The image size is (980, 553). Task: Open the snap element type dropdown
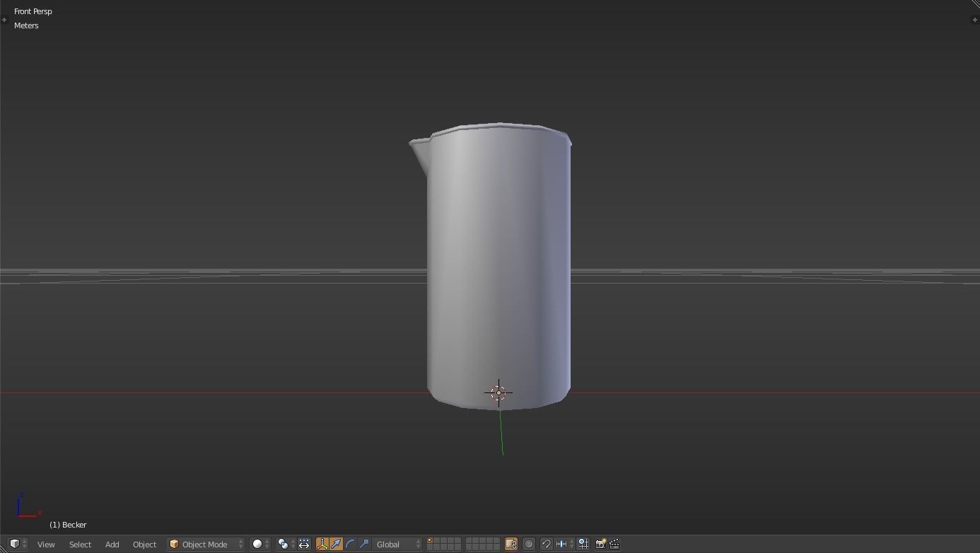pyautogui.click(x=565, y=544)
